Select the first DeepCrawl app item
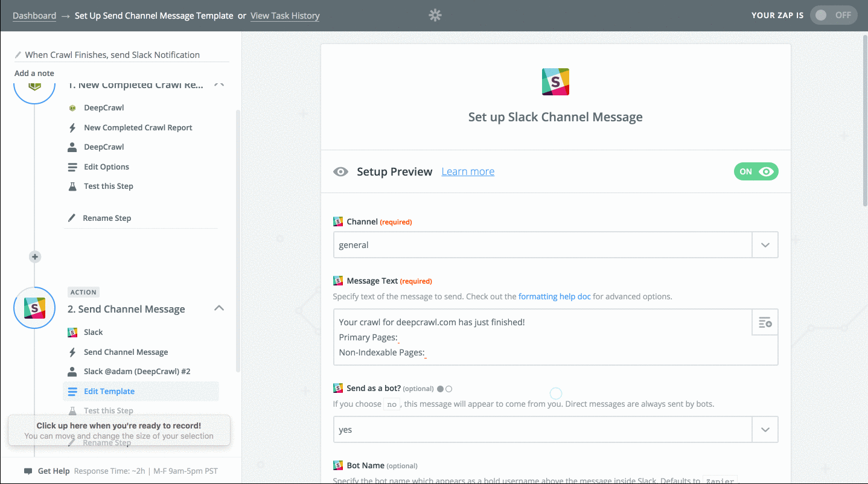Viewport: 868px width, 484px height. [104, 108]
